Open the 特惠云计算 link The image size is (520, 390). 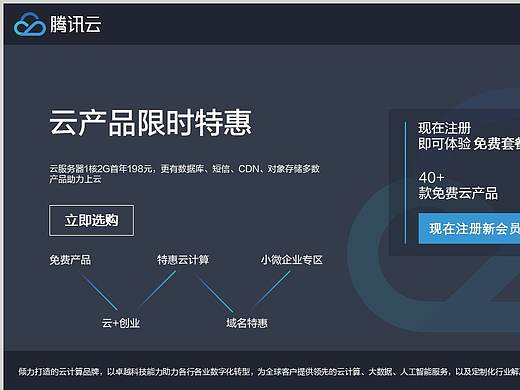tap(183, 260)
